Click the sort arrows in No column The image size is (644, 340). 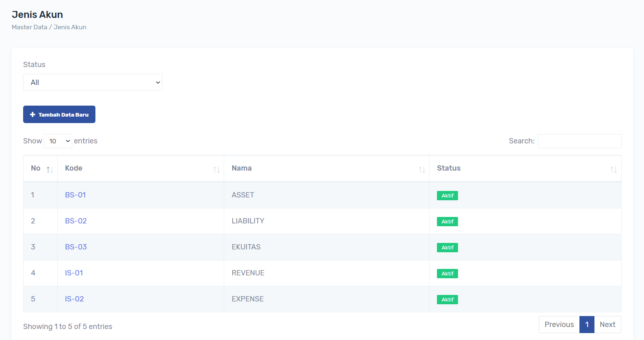tap(50, 169)
